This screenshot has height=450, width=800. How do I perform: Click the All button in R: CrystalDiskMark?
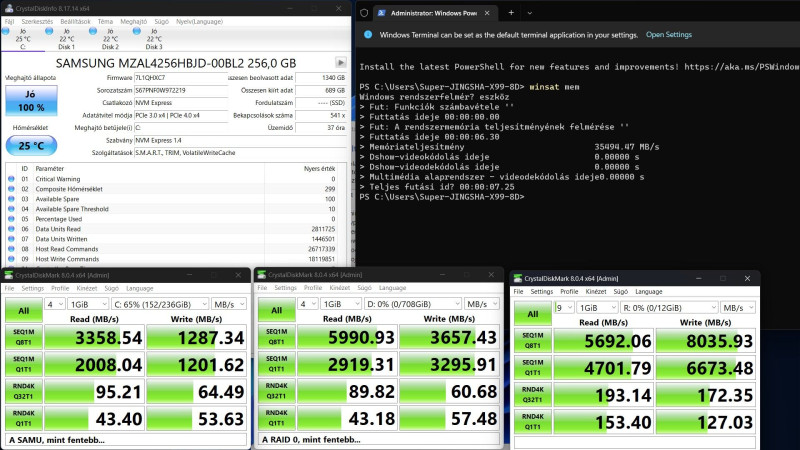[533, 314]
